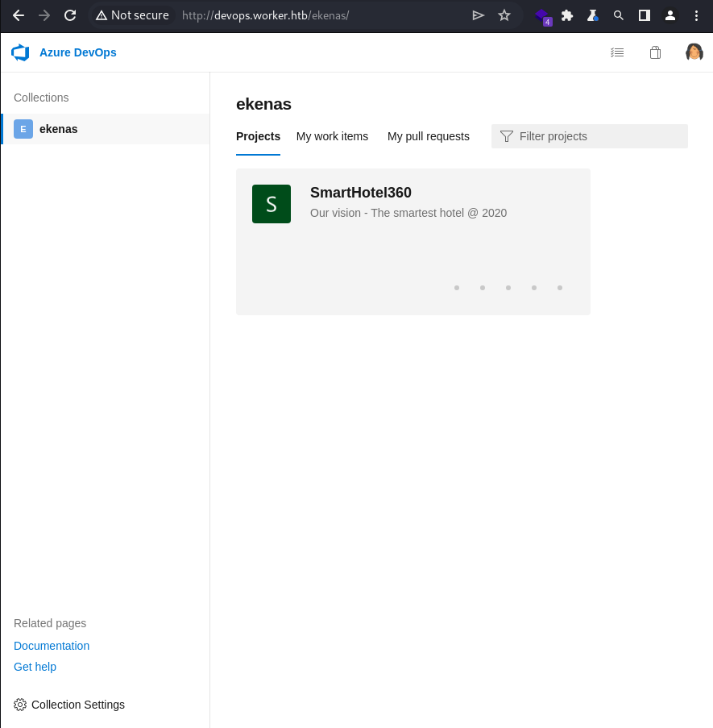Click the Not secure warning badge

(x=132, y=15)
